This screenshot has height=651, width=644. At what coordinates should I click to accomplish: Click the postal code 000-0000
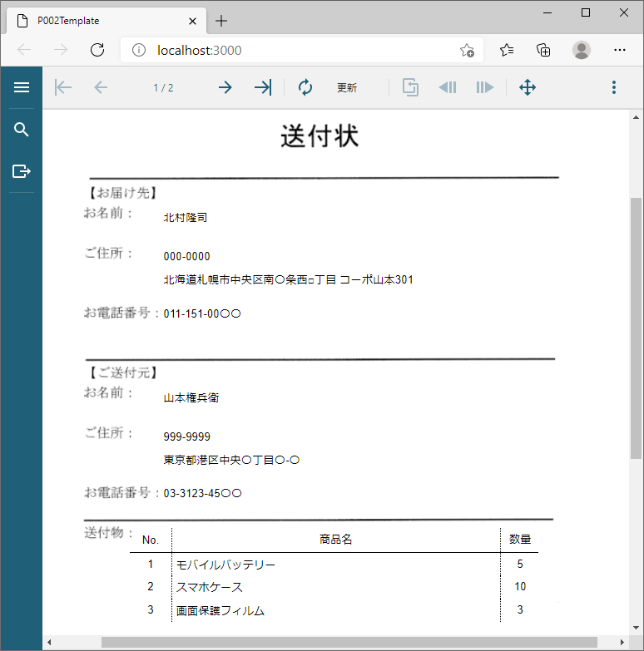click(x=187, y=256)
